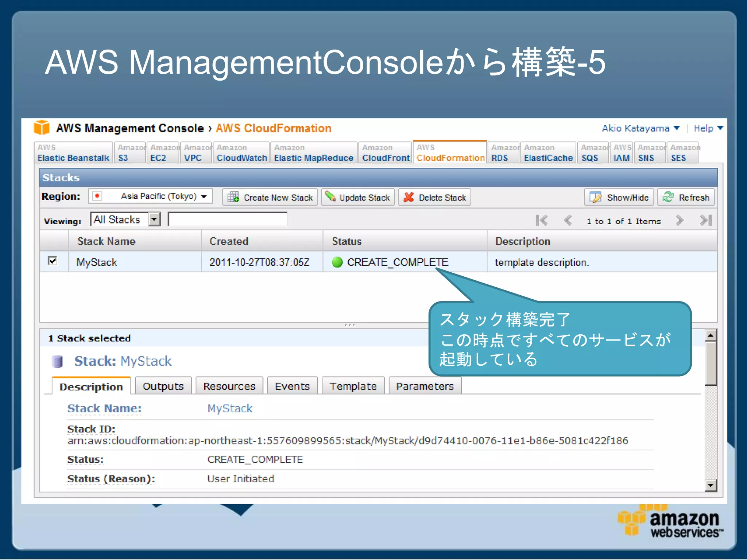Switch to the CloudFront tab
This screenshot has height=560, width=747.
point(386,153)
